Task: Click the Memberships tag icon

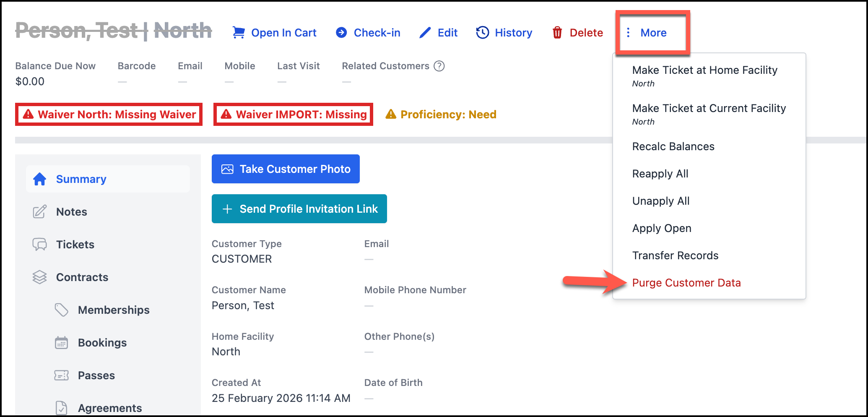Action: (x=62, y=310)
